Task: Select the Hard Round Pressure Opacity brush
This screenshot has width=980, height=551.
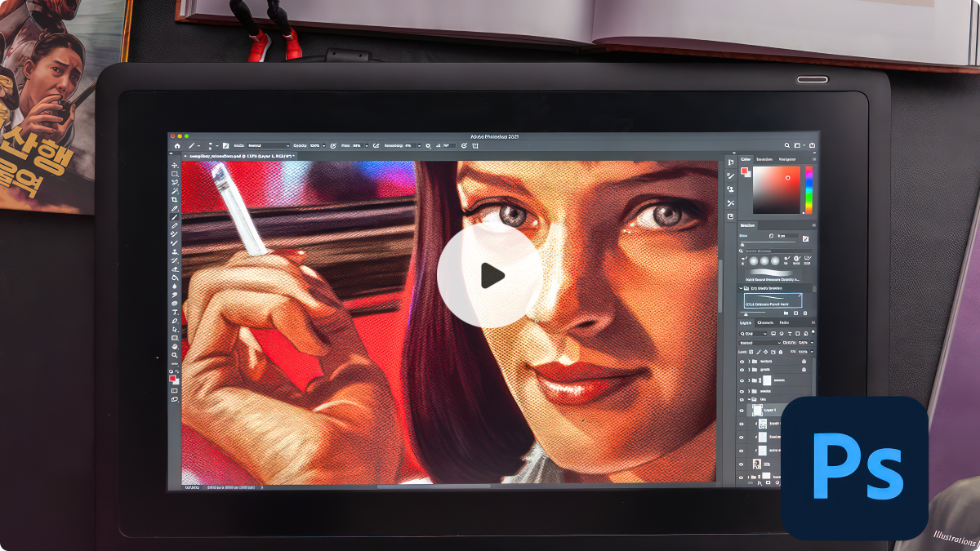Action: point(773,275)
